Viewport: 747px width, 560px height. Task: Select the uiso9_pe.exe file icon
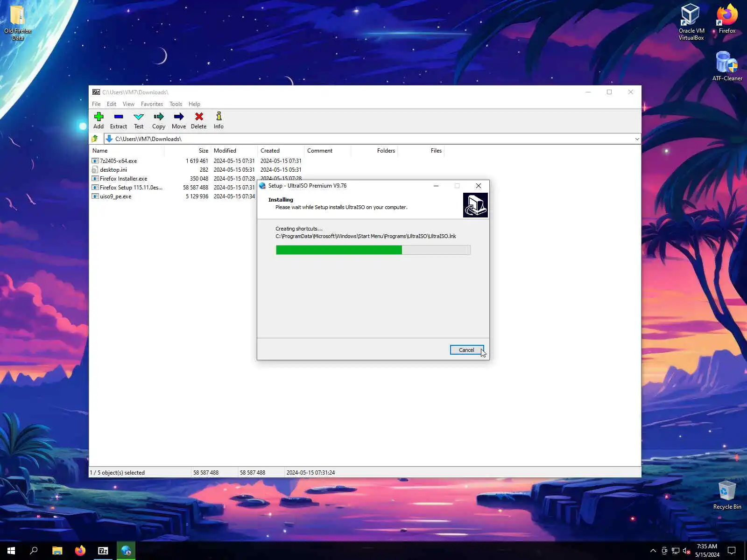pos(95,196)
